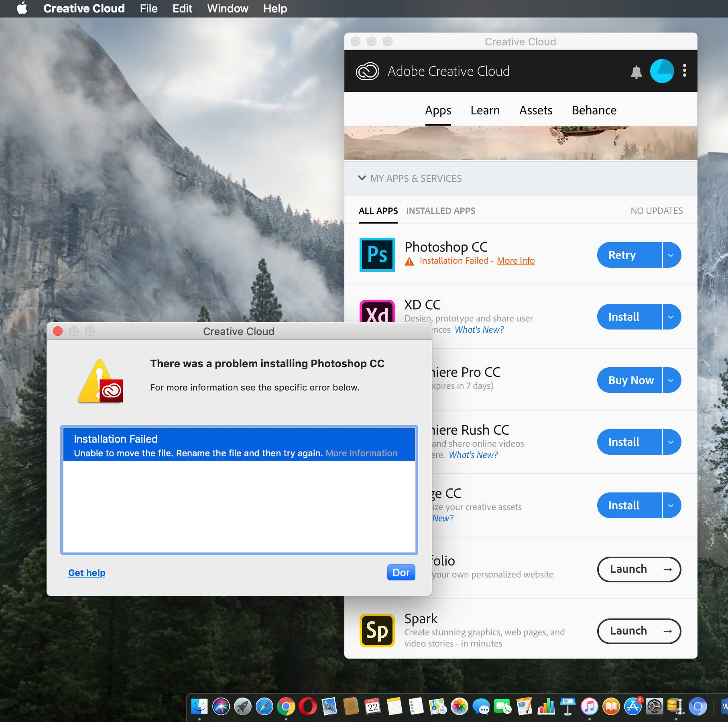Open the notifications bell
The height and width of the screenshot is (722, 728).
coord(636,72)
